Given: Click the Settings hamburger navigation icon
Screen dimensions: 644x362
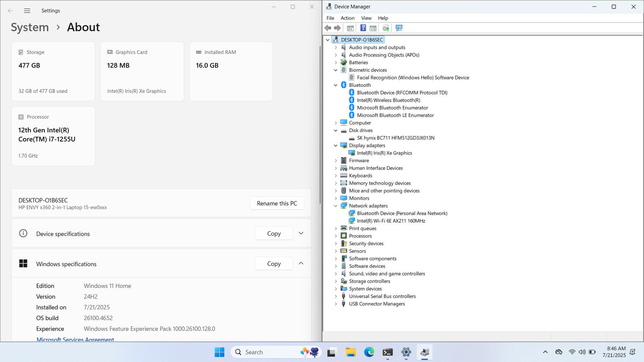Looking at the screenshot, I should 27,11.
